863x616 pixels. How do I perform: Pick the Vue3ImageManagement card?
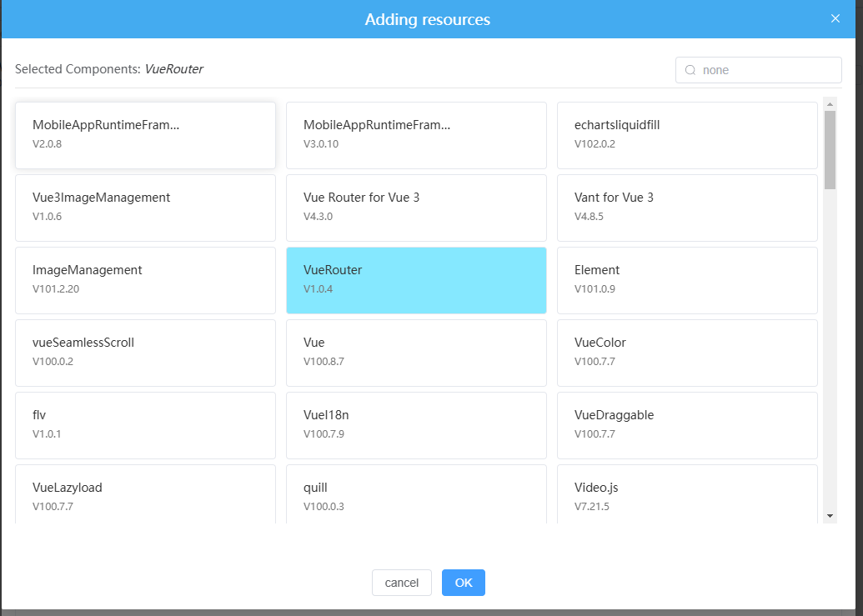click(x=145, y=208)
